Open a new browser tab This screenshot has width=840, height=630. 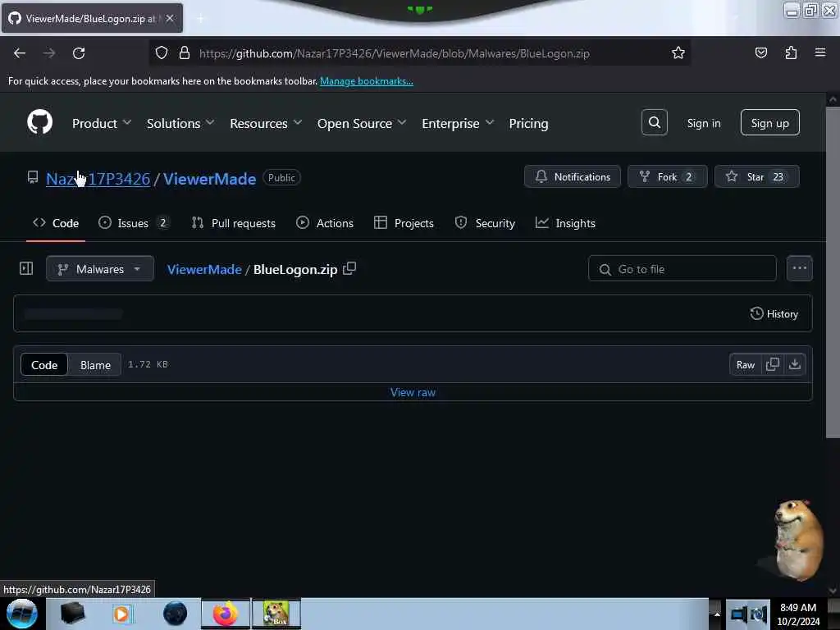point(200,19)
